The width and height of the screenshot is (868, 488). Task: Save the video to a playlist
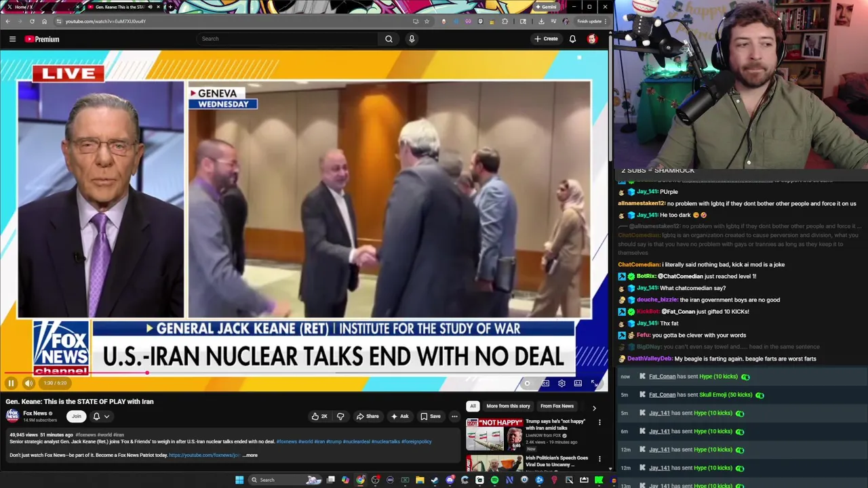pos(430,416)
